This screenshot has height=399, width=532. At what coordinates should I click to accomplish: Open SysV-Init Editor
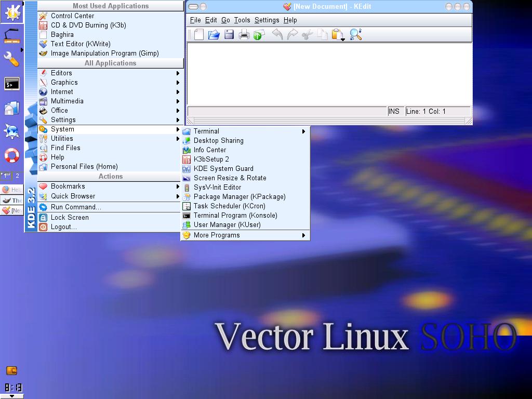click(x=245, y=187)
